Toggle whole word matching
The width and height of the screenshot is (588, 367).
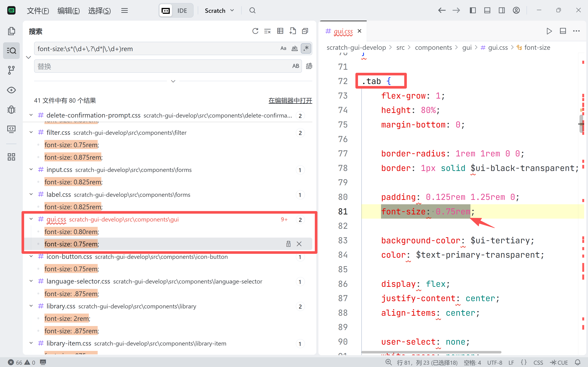(x=294, y=49)
